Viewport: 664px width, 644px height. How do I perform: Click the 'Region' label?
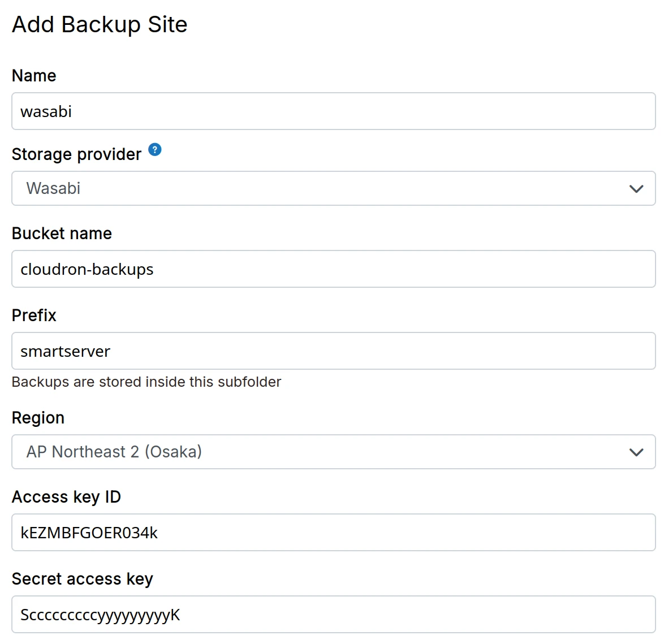click(38, 418)
